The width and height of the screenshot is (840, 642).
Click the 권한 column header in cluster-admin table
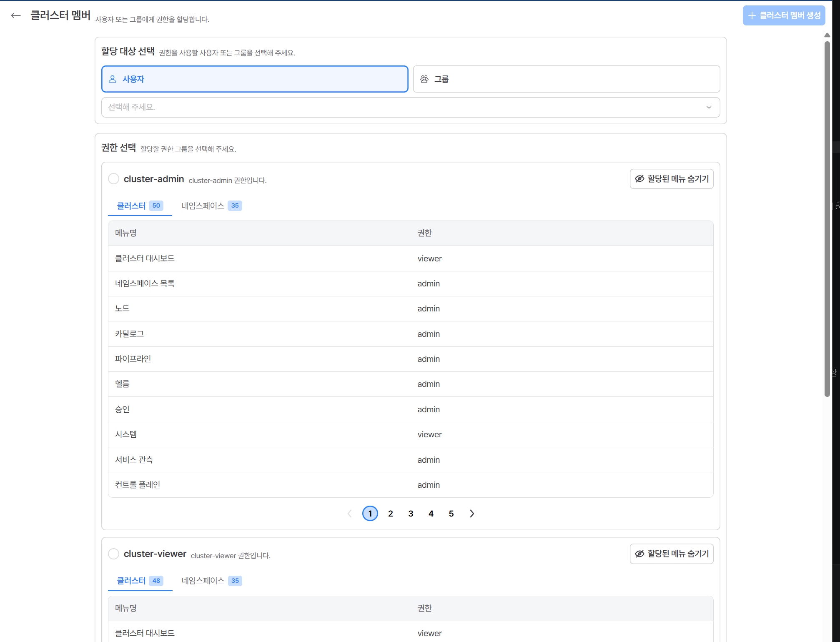point(424,233)
